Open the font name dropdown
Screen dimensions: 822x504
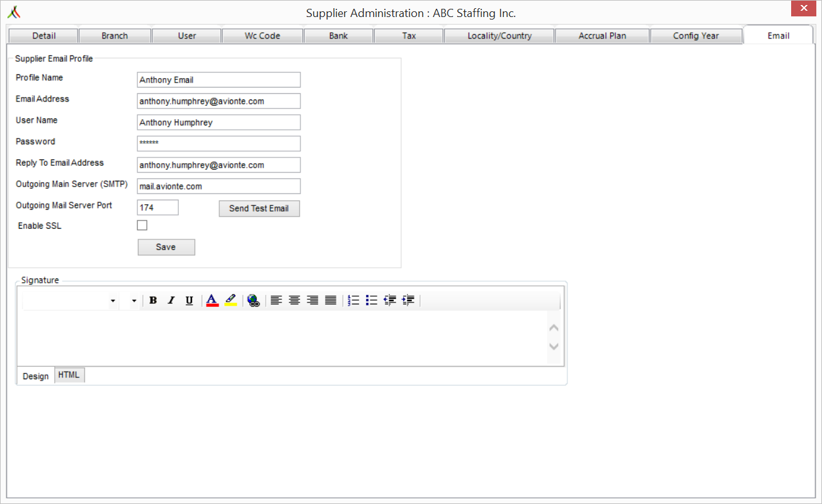[x=113, y=301]
